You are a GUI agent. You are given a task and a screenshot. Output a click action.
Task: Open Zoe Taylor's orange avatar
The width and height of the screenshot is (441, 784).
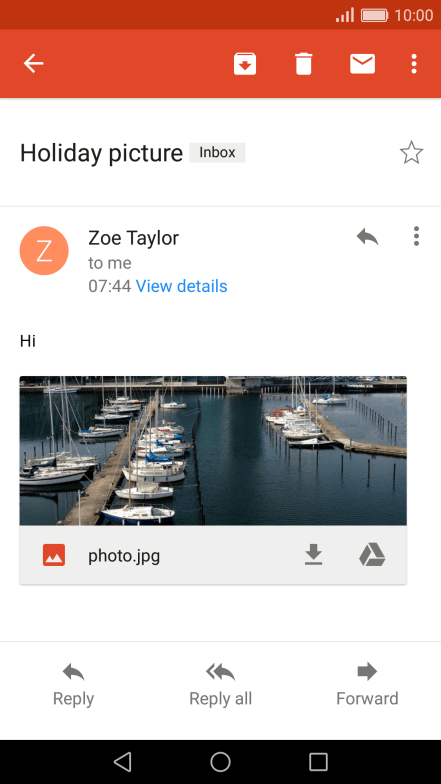tap(44, 251)
